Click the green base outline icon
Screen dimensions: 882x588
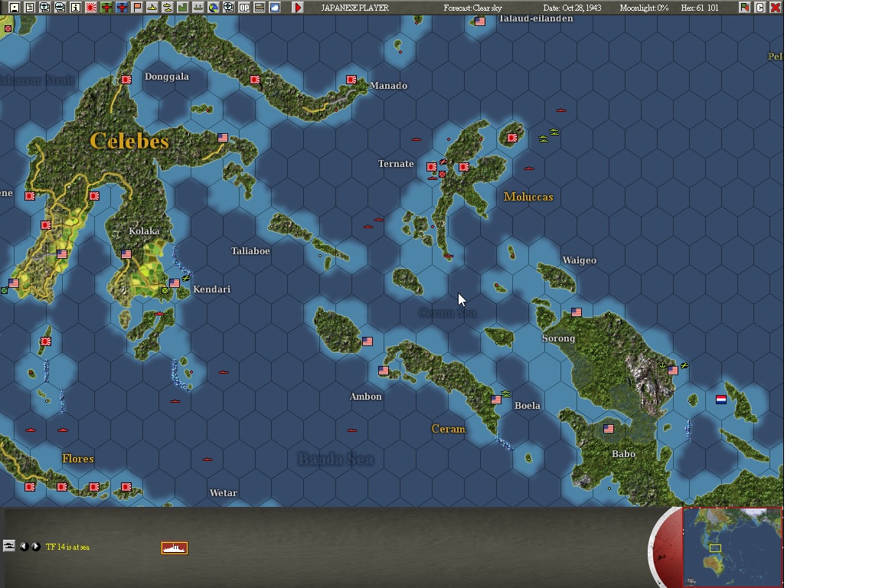[x=182, y=8]
